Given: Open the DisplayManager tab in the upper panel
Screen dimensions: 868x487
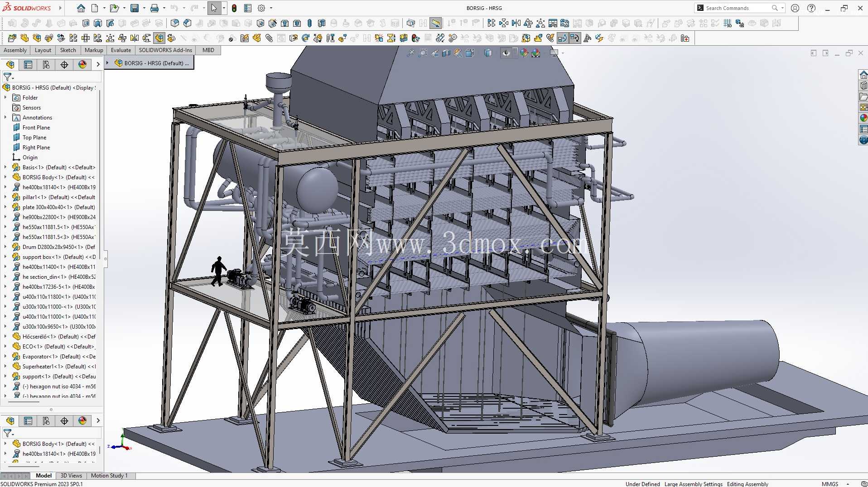Looking at the screenshot, I should click(x=82, y=65).
